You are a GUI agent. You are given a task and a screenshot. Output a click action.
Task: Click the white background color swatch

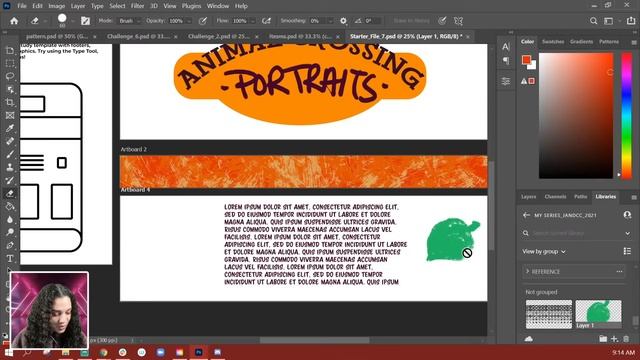click(532, 66)
